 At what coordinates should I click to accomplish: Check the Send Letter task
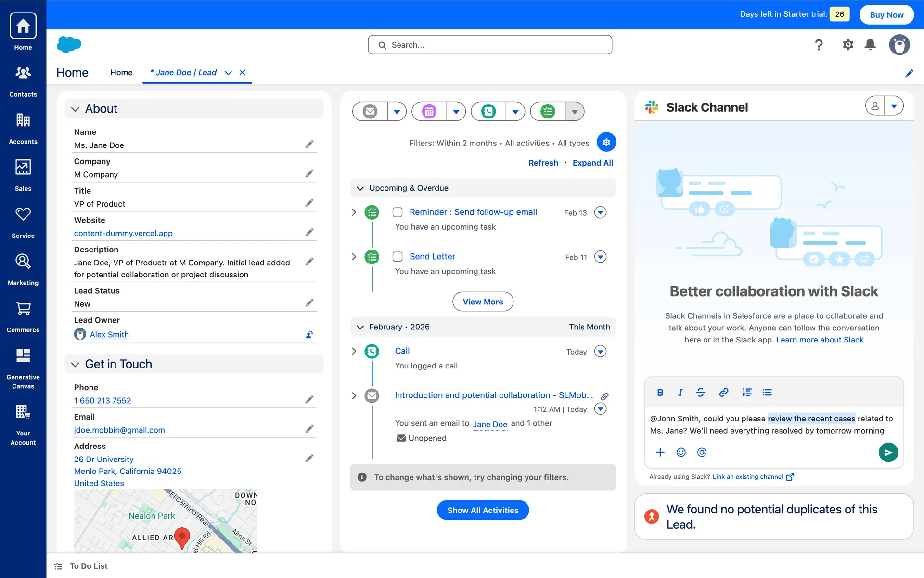(x=398, y=257)
